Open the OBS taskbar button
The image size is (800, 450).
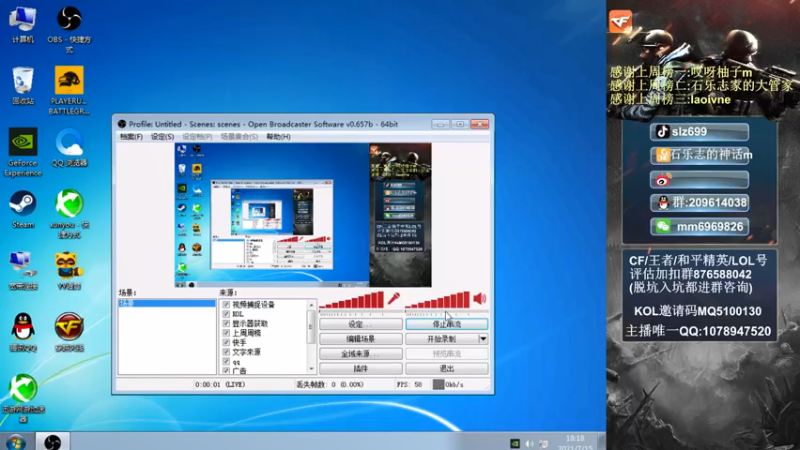52,442
